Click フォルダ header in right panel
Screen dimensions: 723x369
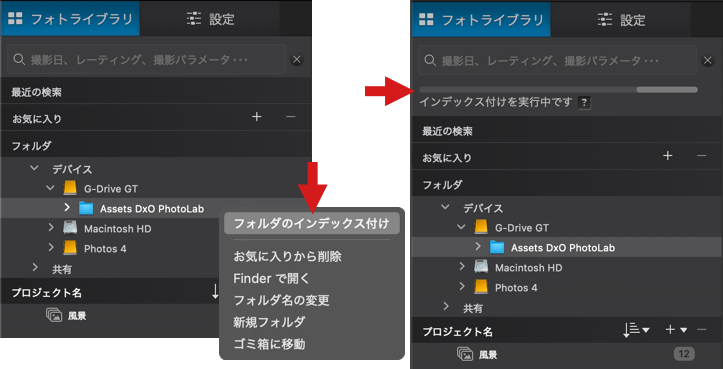[442, 184]
